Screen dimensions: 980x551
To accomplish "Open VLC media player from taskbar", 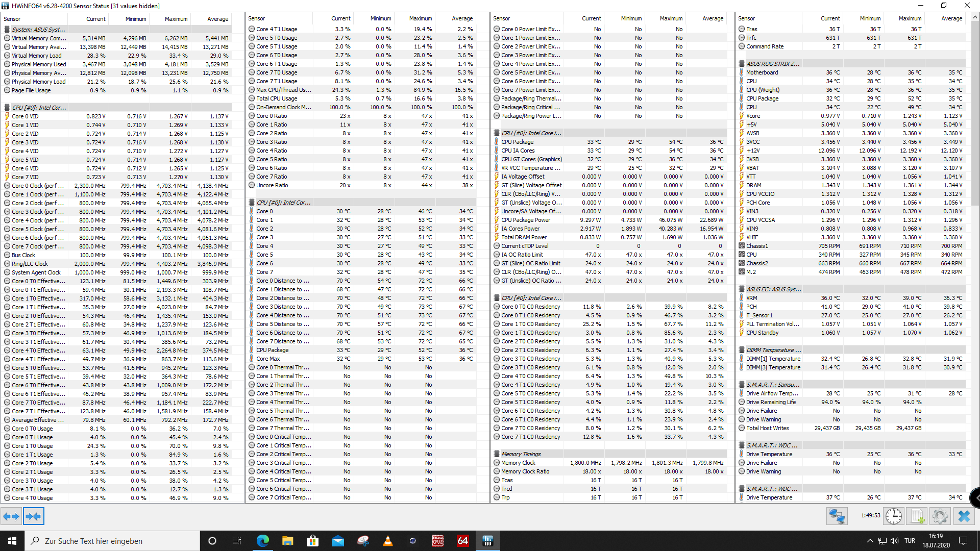I will (x=388, y=541).
